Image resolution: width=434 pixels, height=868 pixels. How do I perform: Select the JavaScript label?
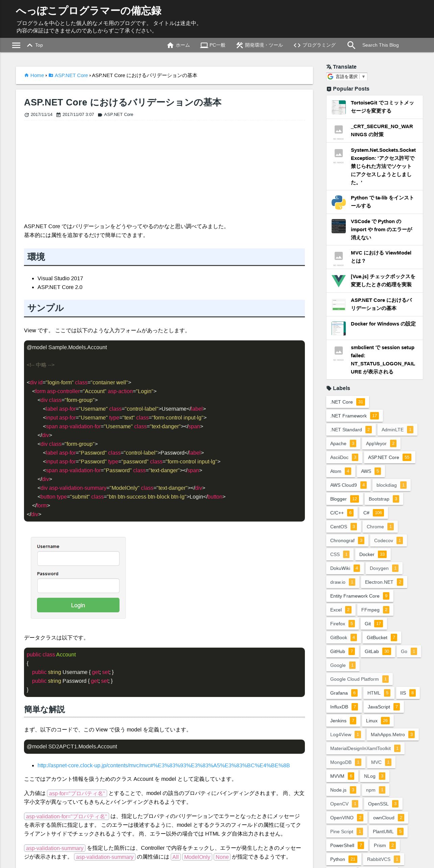click(384, 707)
